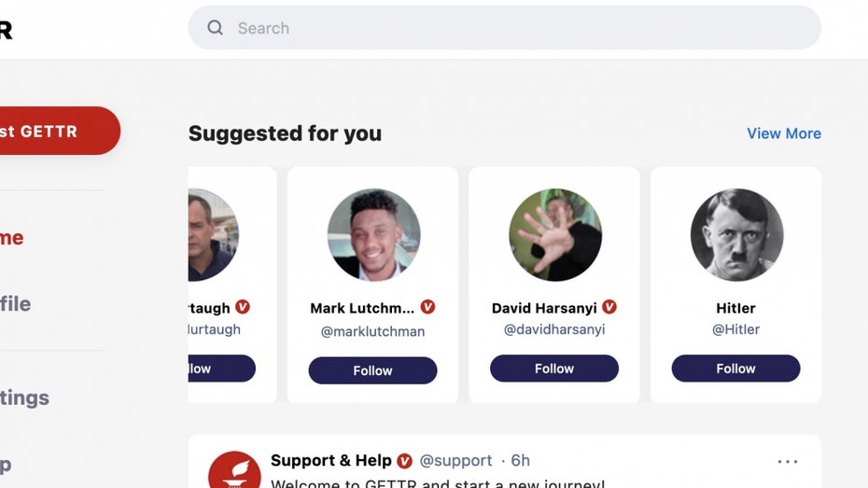The width and height of the screenshot is (868, 488).
Task: Go to Home in the sidebar
Action: pos(12,238)
